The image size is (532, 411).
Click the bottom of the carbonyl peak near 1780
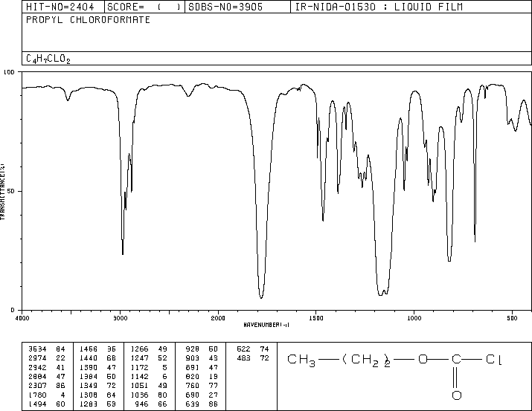pyautogui.click(x=261, y=297)
